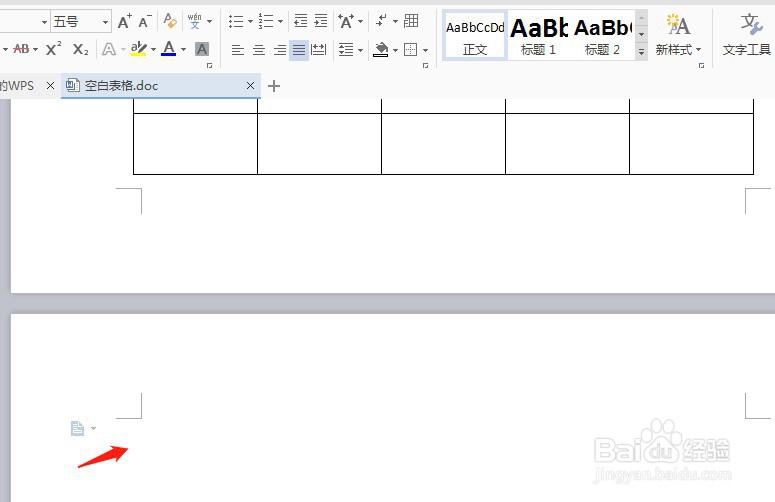Expand highlight color dropdown arrow

click(x=153, y=49)
